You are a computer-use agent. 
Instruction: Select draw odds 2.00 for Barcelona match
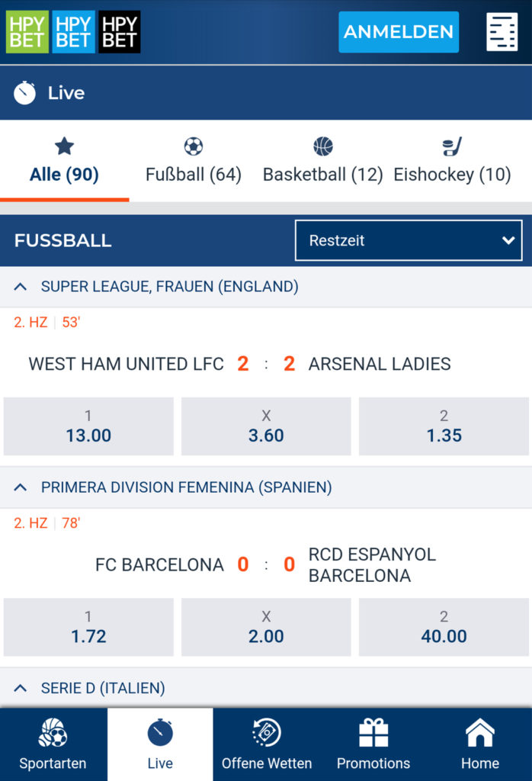click(266, 627)
